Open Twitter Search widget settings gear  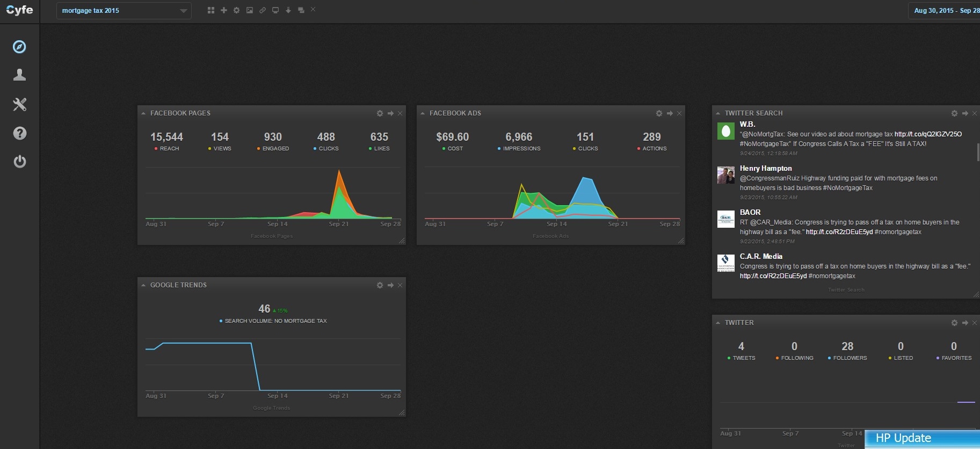[955, 113]
